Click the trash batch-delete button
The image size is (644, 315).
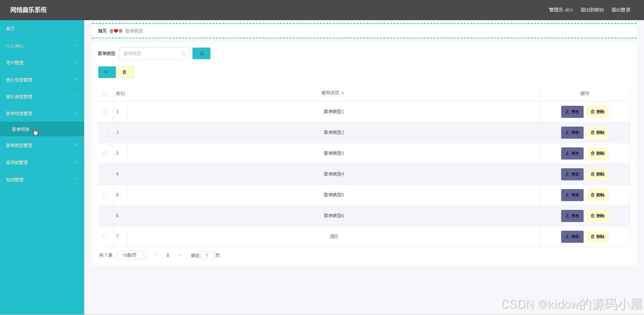pos(125,72)
